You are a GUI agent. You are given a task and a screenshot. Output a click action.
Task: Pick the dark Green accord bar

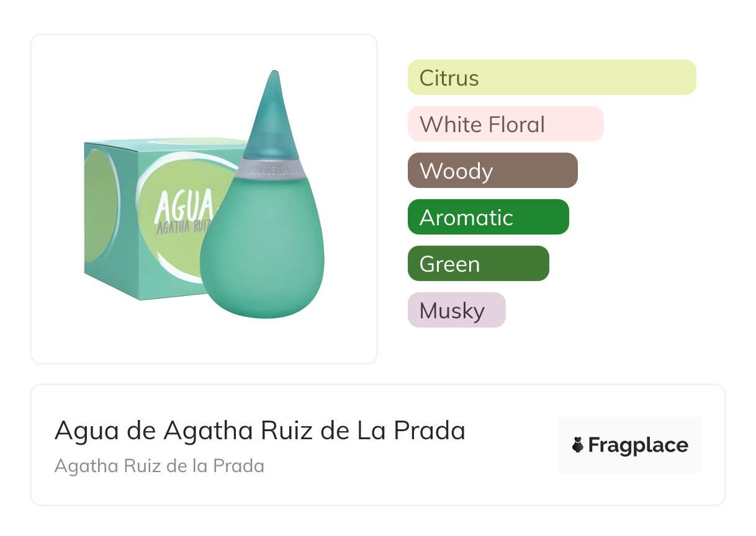pyautogui.click(x=478, y=264)
